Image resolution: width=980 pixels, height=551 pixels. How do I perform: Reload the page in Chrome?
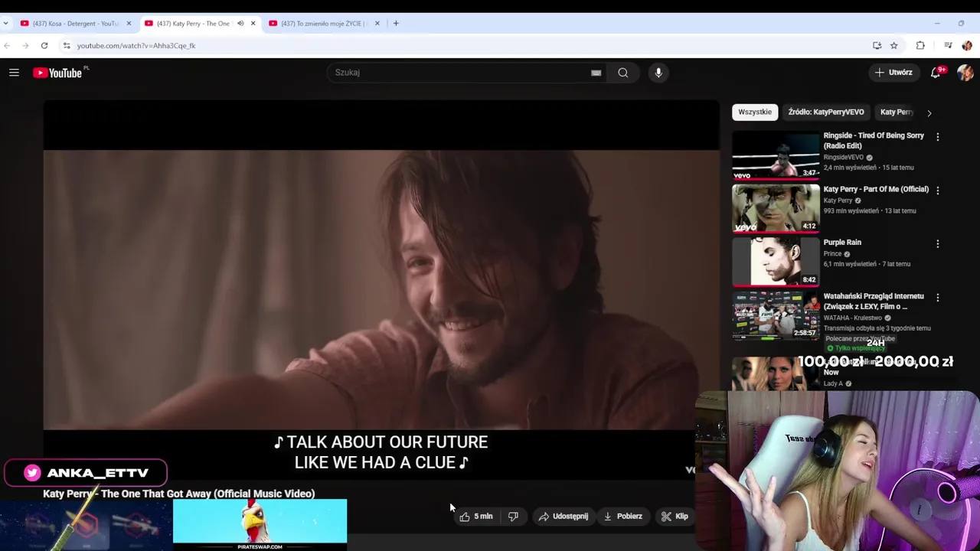tap(44, 46)
